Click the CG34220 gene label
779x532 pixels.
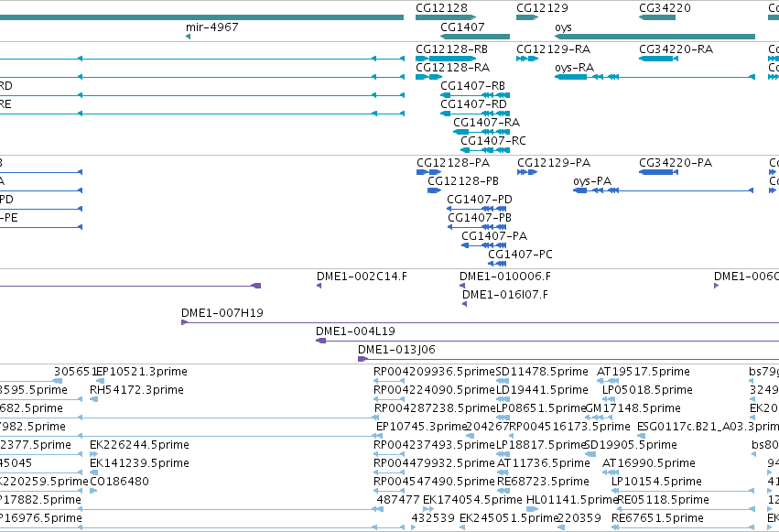click(x=665, y=8)
